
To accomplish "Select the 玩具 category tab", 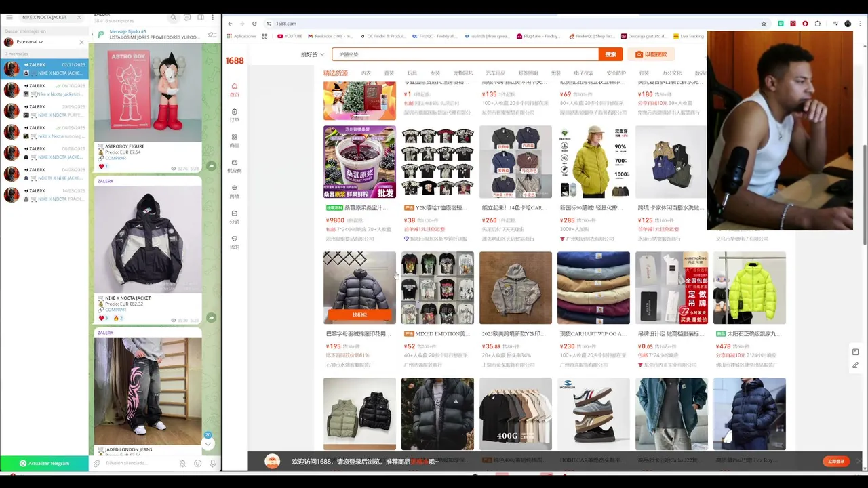I will pyautogui.click(x=412, y=73).
